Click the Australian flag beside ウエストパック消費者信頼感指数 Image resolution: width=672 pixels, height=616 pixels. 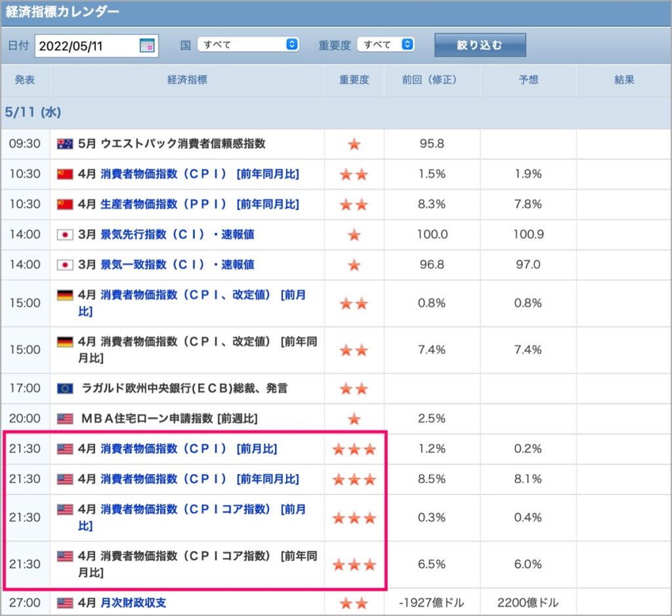click(65, 144)
